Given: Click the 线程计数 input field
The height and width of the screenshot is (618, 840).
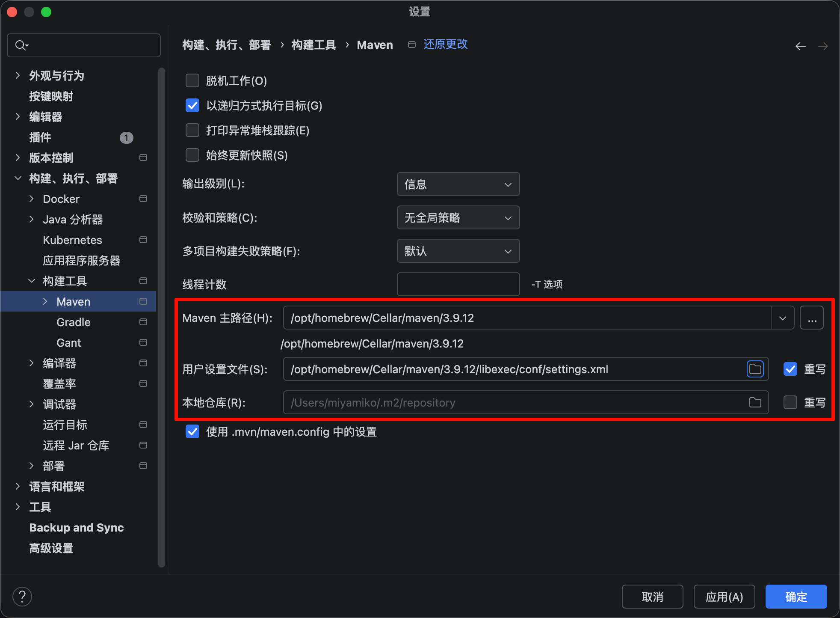Looking at the screenshot, I should (x=458, y=284).
